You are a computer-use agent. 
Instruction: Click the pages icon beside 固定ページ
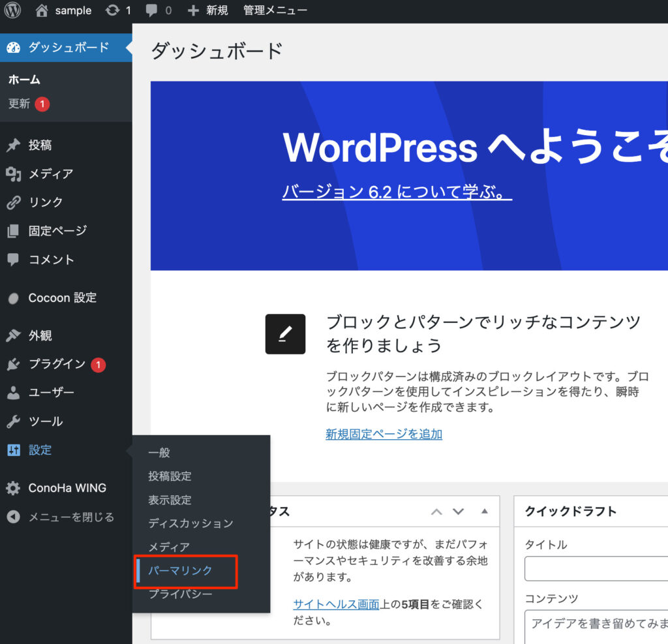coord(13,231)
